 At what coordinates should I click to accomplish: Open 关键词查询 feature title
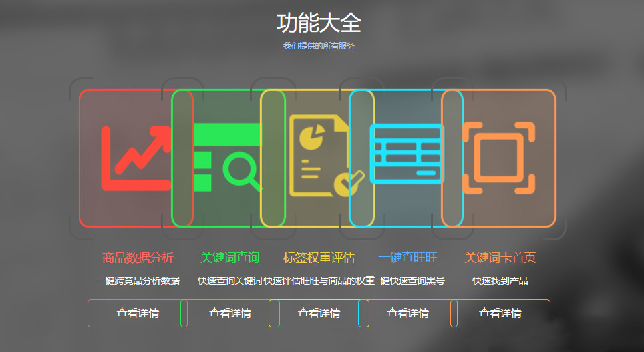pyautogui.click(x=230, y=258)
